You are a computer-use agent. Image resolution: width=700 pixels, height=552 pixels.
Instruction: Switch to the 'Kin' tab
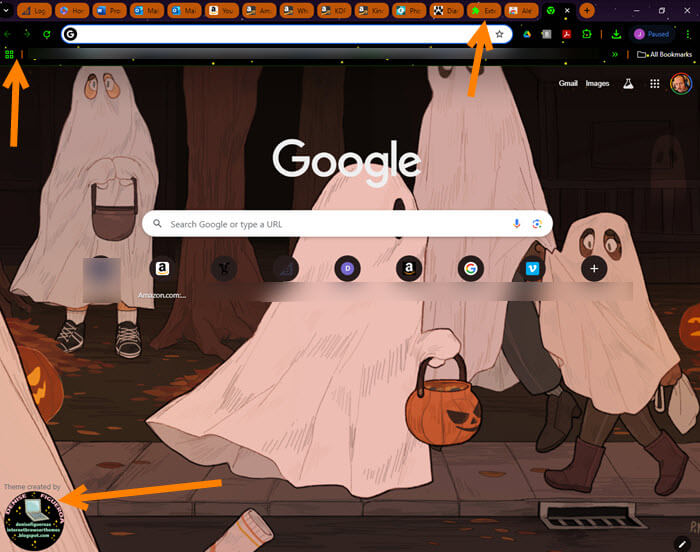click(x=371, y=10)
